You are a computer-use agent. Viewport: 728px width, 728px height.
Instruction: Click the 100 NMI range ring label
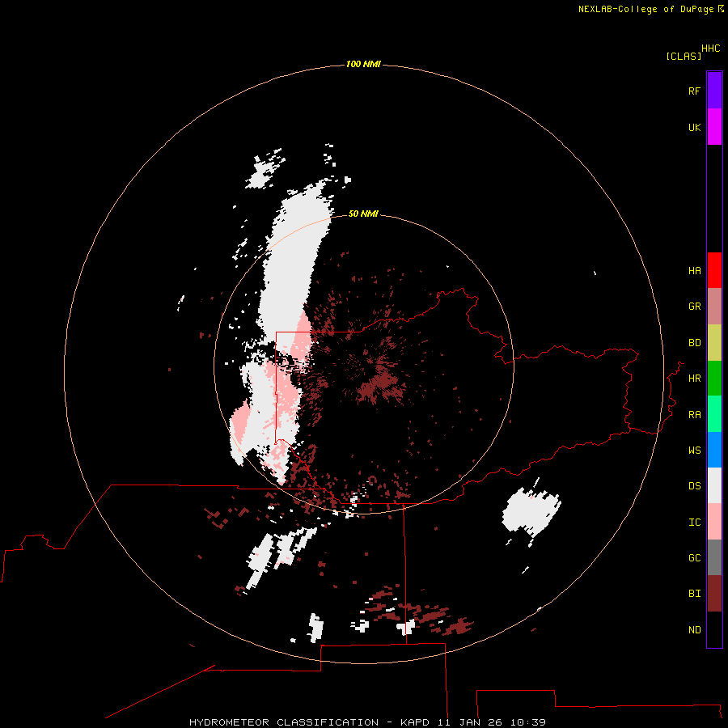coord(363,64)
